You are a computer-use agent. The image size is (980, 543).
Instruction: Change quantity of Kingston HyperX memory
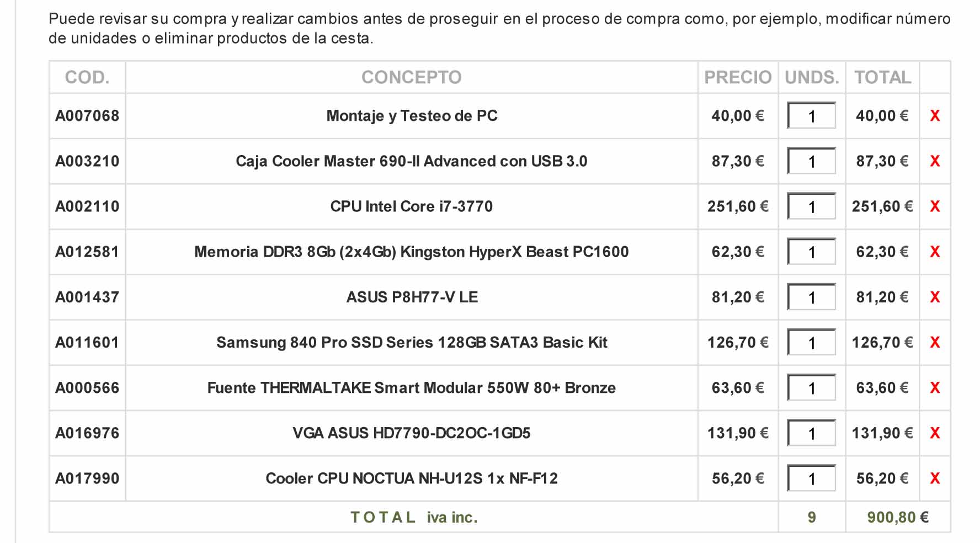pos(811,252)
